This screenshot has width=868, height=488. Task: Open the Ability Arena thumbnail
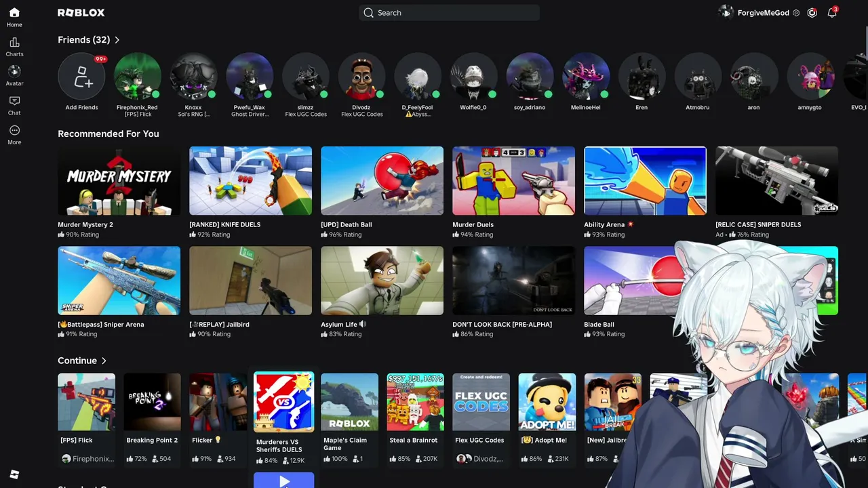coord(645,181)
